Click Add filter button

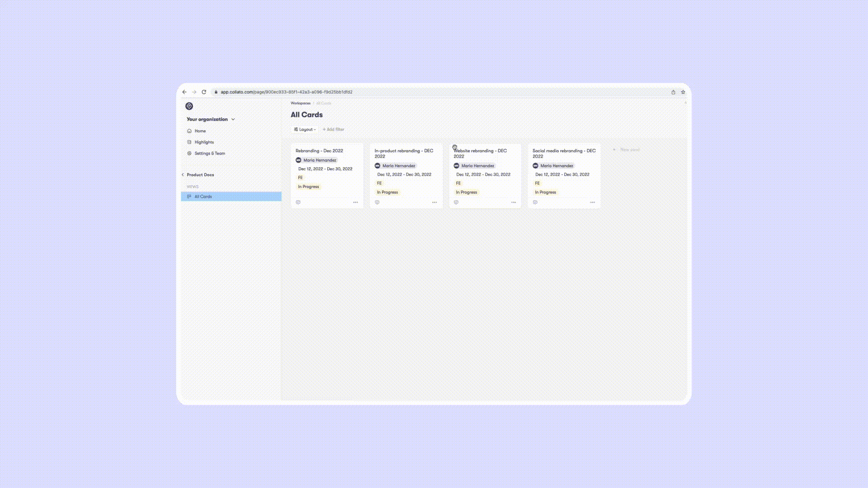point(334,130)
